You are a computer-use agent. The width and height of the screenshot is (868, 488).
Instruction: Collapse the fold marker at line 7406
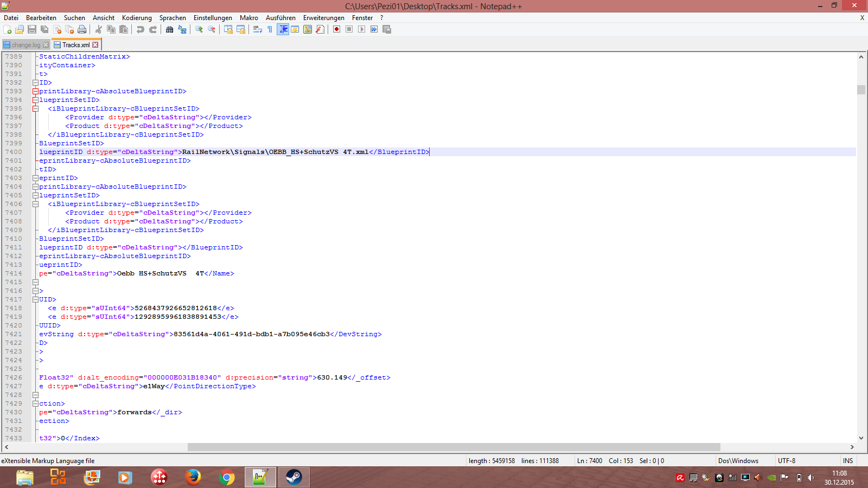click(35, 204)
